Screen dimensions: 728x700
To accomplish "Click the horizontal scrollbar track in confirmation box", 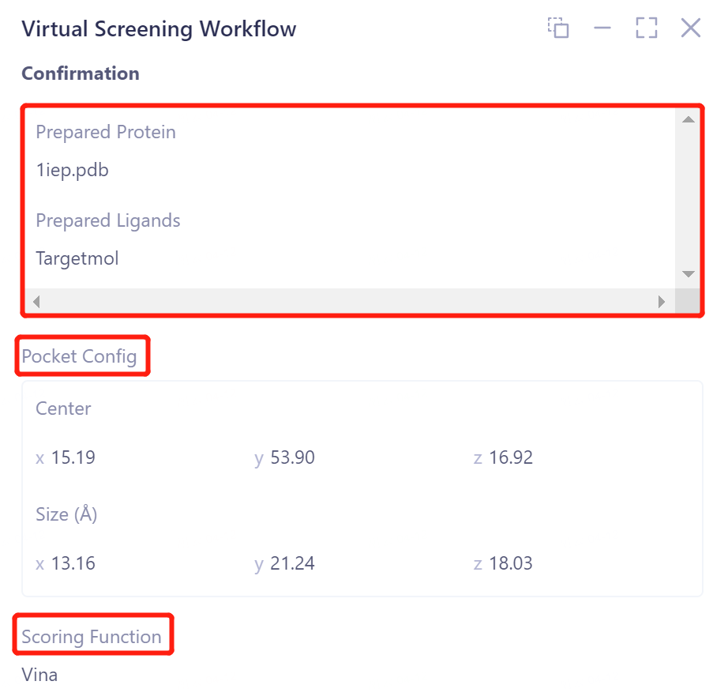I will click(349, 302).
